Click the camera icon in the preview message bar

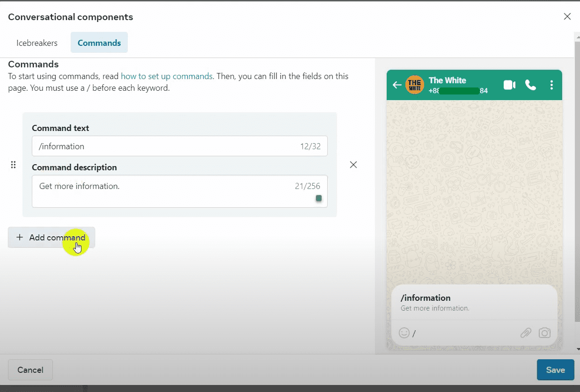click(x=544, y=333)
